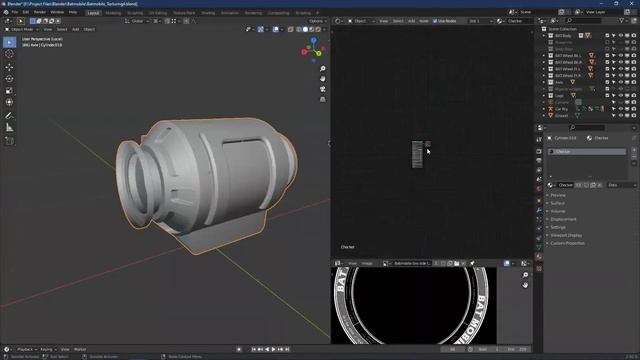Open the Modifiers wrench properties tab icon
This screenshot has height=360, width=640.
click(539, 210)
